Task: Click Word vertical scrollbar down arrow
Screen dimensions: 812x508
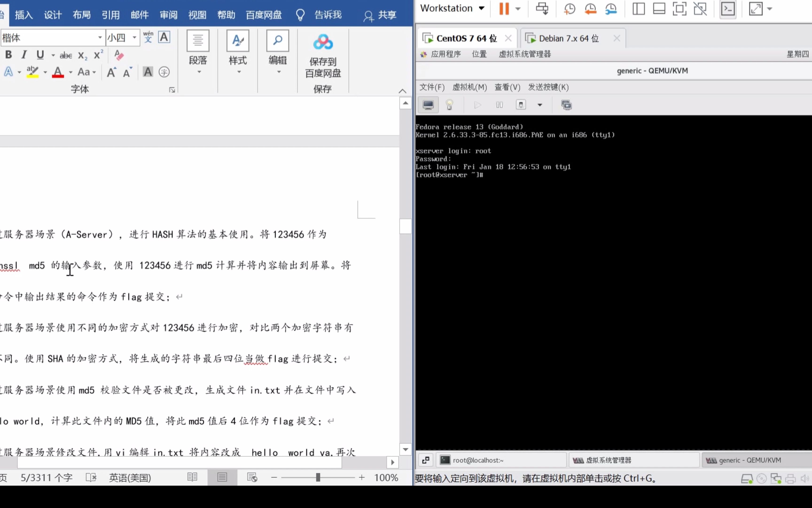Action: click(x=406, y=449)
